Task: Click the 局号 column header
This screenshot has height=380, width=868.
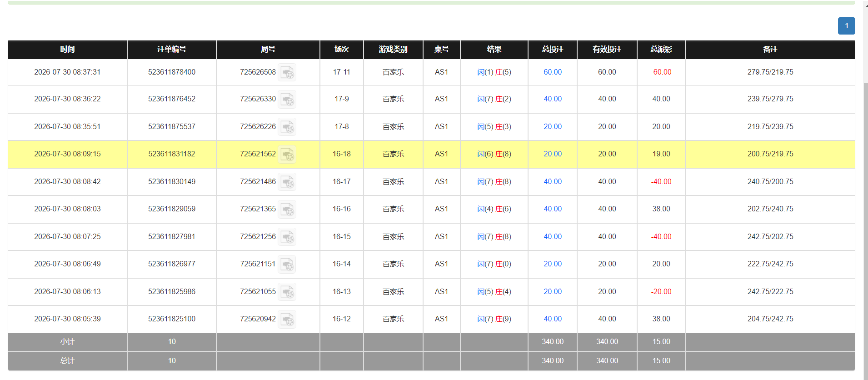Action: click(x=268, y=50)
